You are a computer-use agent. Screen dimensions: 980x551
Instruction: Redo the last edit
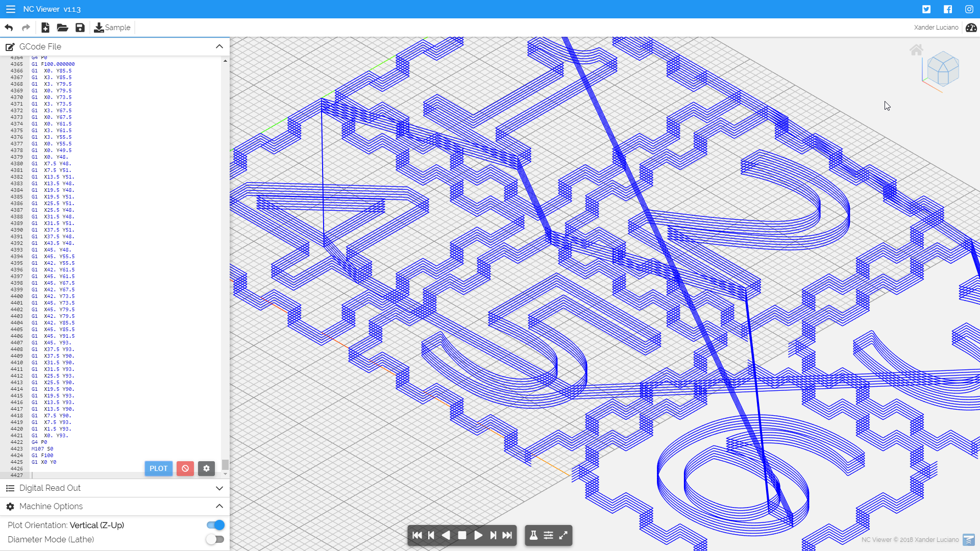coord(26,28)
